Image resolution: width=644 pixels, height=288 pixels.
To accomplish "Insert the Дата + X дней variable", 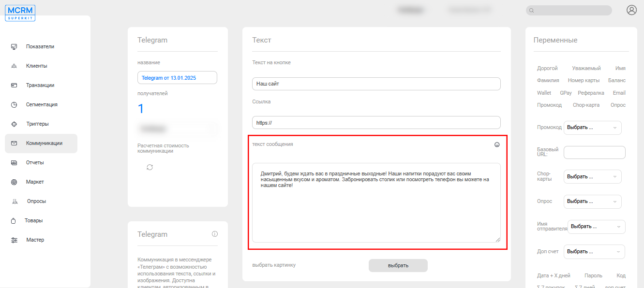I will pos(554,276).
